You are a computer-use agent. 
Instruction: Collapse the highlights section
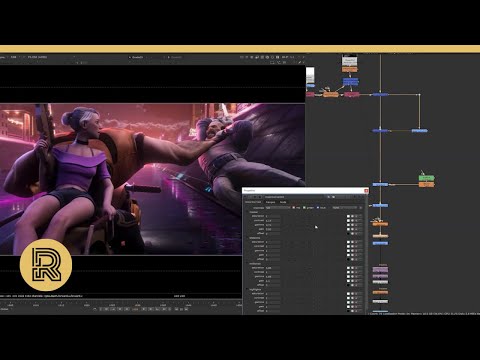click(x=247, y=290)
